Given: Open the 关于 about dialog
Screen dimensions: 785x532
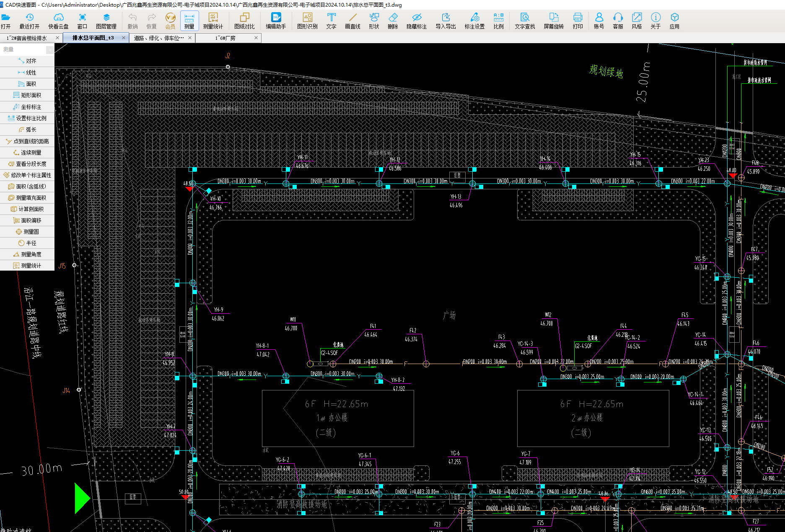Looking at the screenshot, I should (655, 21).
